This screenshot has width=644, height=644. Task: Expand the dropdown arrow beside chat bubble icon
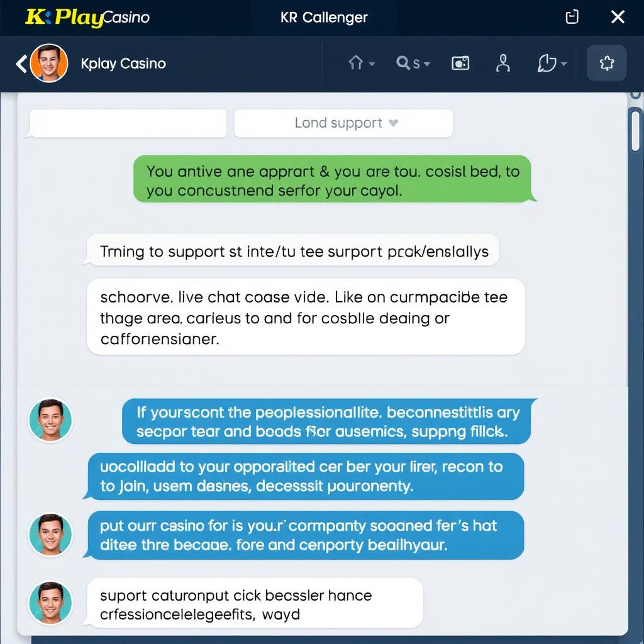pyautogui.click(x=564, y=64)
